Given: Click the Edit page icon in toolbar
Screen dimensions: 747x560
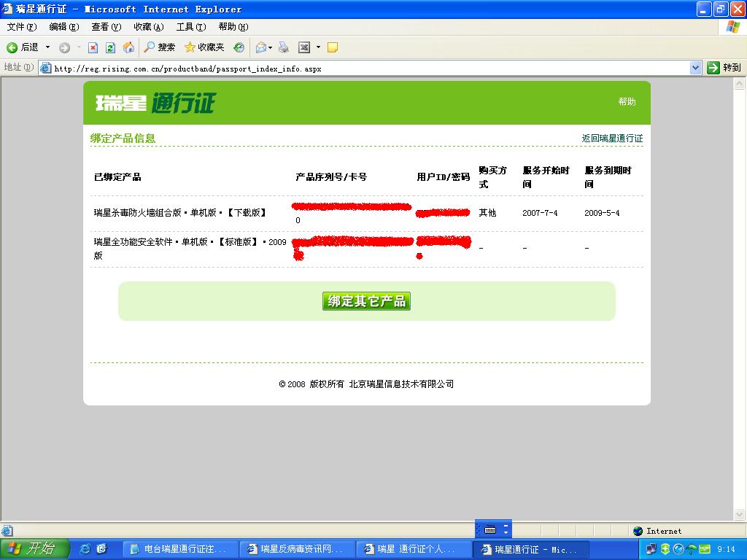Looking at the screenshot, I should pyautogui.click(x=304, y=47).
